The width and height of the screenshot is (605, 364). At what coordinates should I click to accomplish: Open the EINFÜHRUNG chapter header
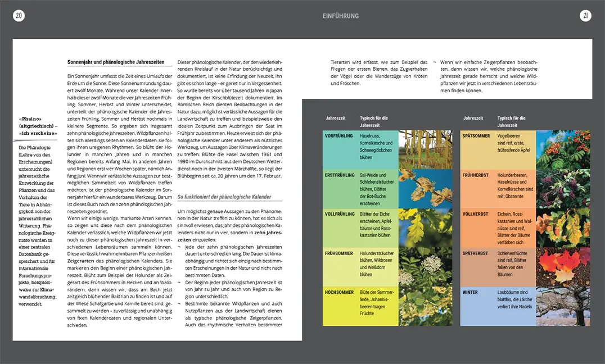(340, 16)
